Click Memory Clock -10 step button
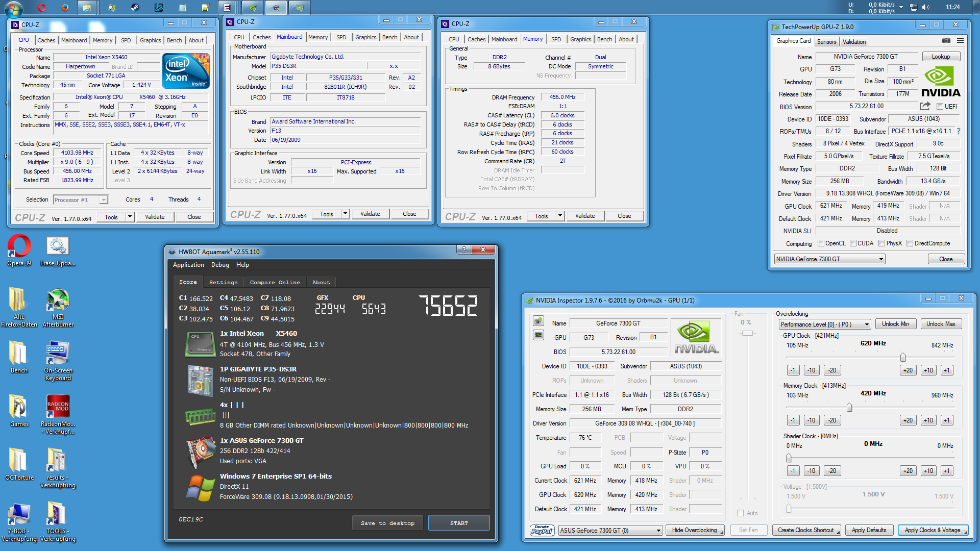 [x=811, y=420]
